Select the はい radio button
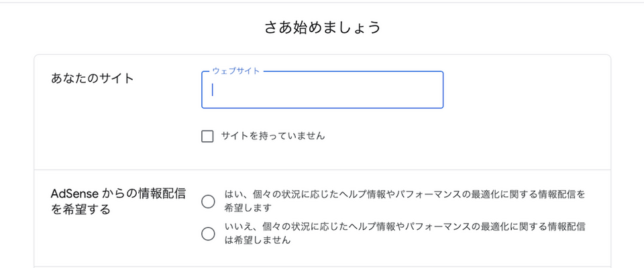This screenshot has height=268, width=644. [x=208, y=201]
